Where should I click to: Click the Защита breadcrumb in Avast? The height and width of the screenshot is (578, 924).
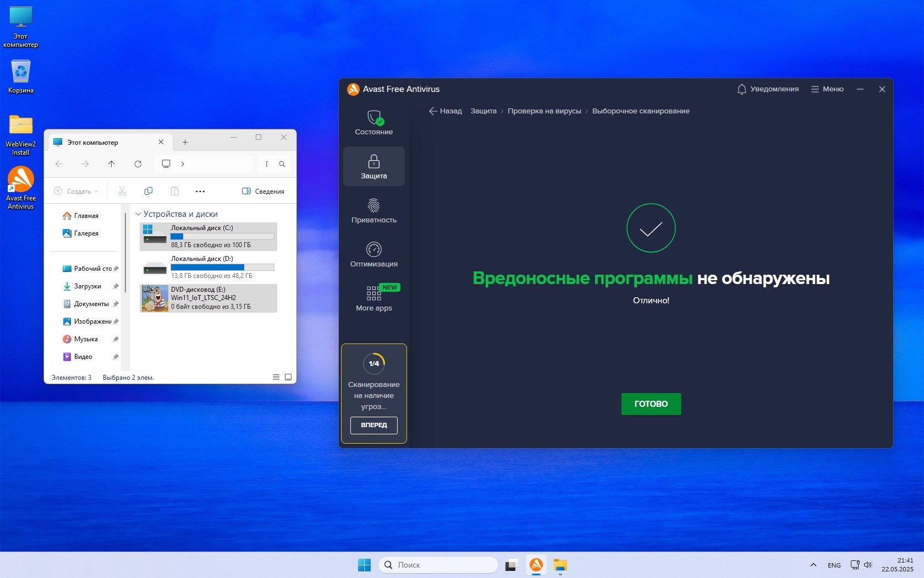[483, 111]
